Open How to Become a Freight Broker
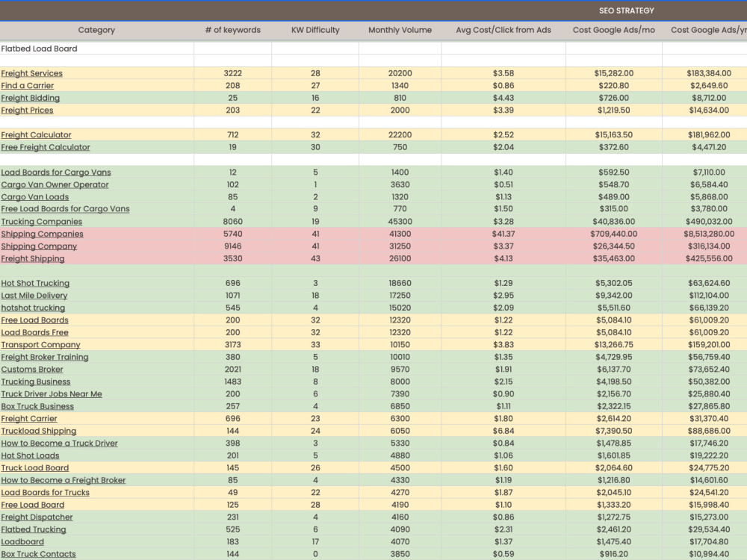 coord(63,481)
